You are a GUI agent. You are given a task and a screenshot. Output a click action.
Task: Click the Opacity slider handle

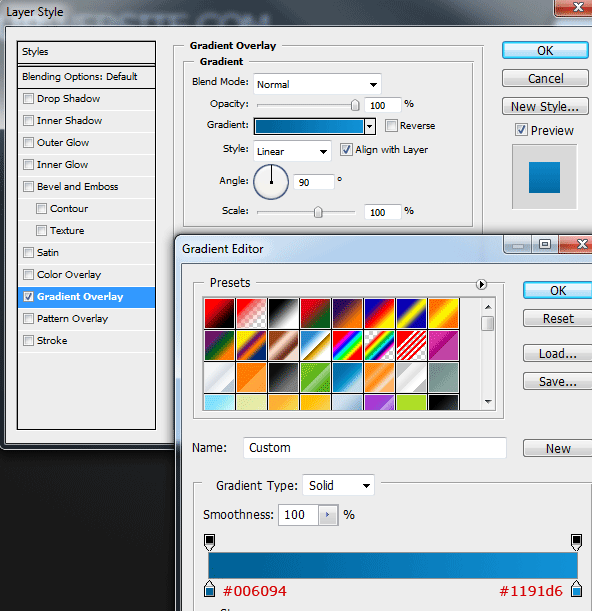click(355, 105)
